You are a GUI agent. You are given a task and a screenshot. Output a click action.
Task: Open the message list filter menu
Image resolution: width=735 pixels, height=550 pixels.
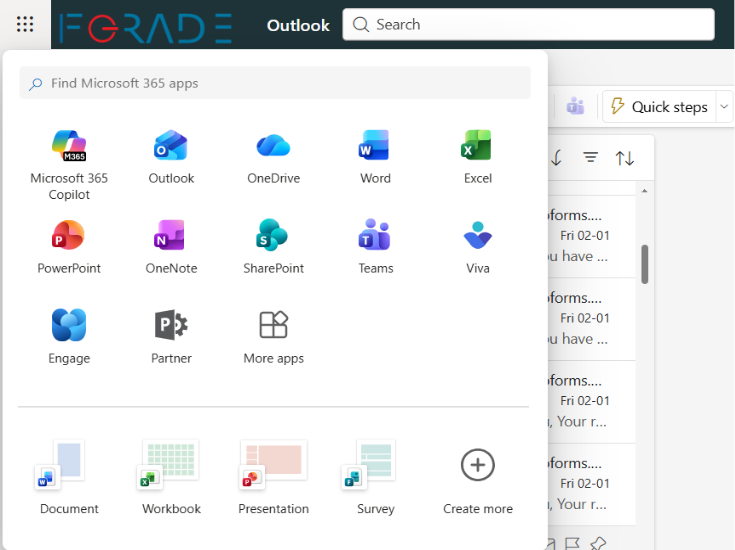(591, 158)
